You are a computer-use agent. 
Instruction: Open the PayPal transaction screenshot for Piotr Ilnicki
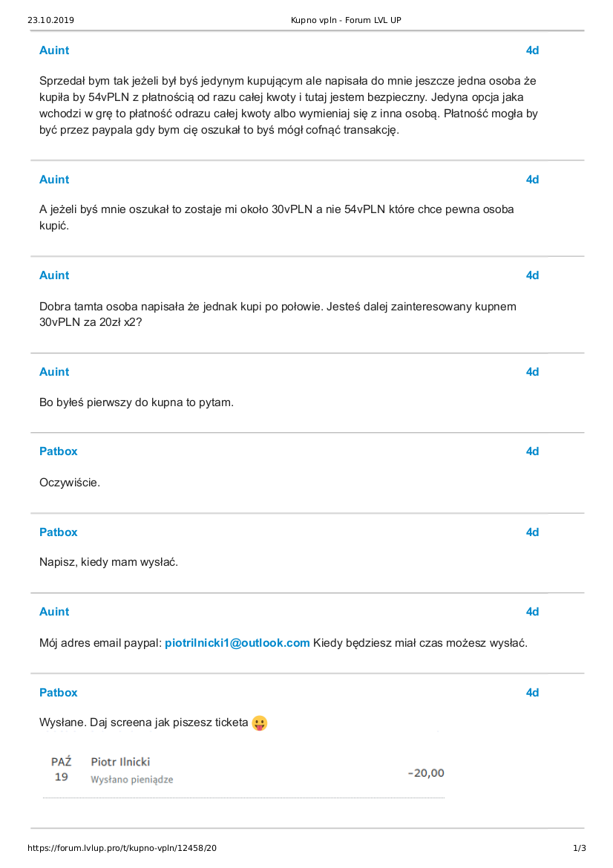[244, 771]
